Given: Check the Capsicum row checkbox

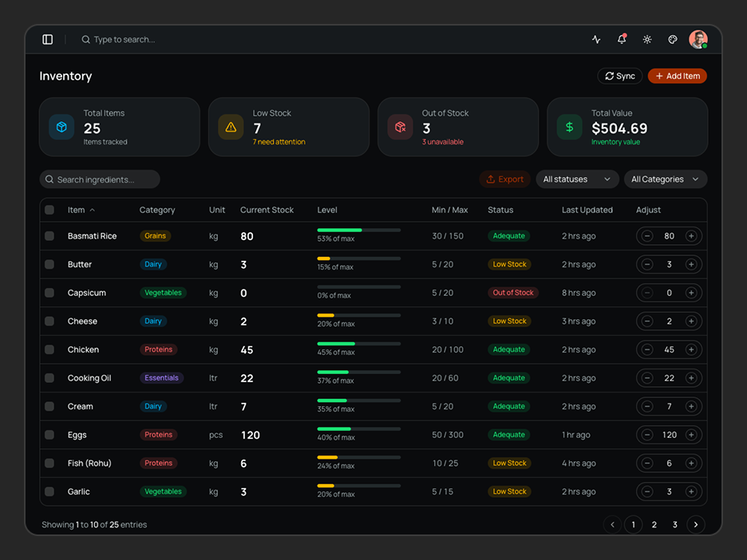Looking at the screenshot, I should click(x=49, y=293).
